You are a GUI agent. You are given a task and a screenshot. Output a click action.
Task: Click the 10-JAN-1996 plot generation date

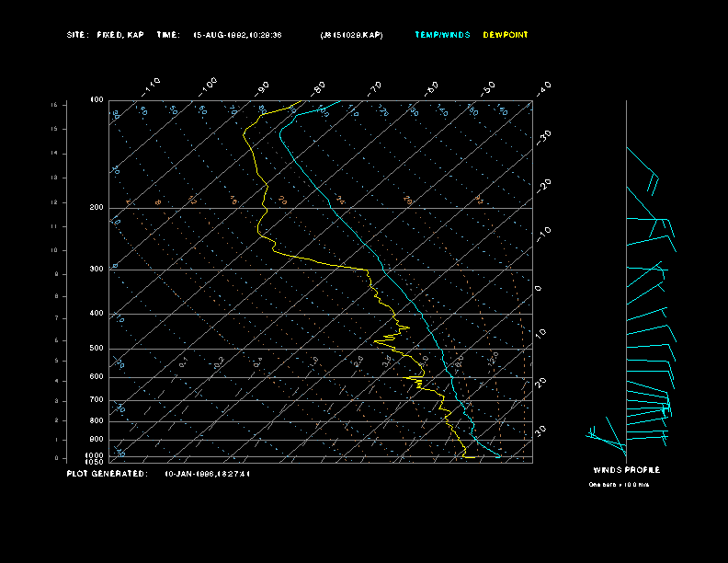[x=207, y=474]
